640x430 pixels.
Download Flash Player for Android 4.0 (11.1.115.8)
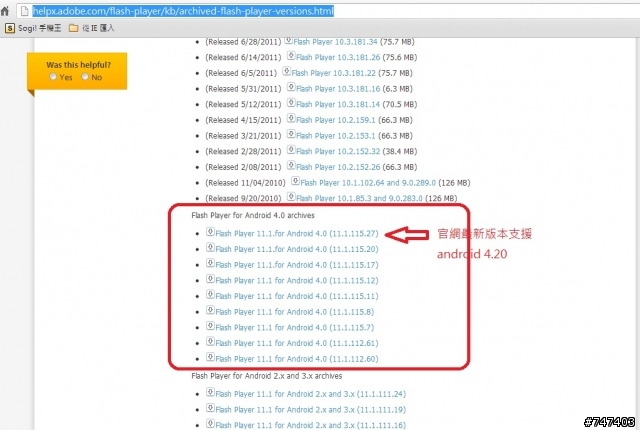point(294,312)
